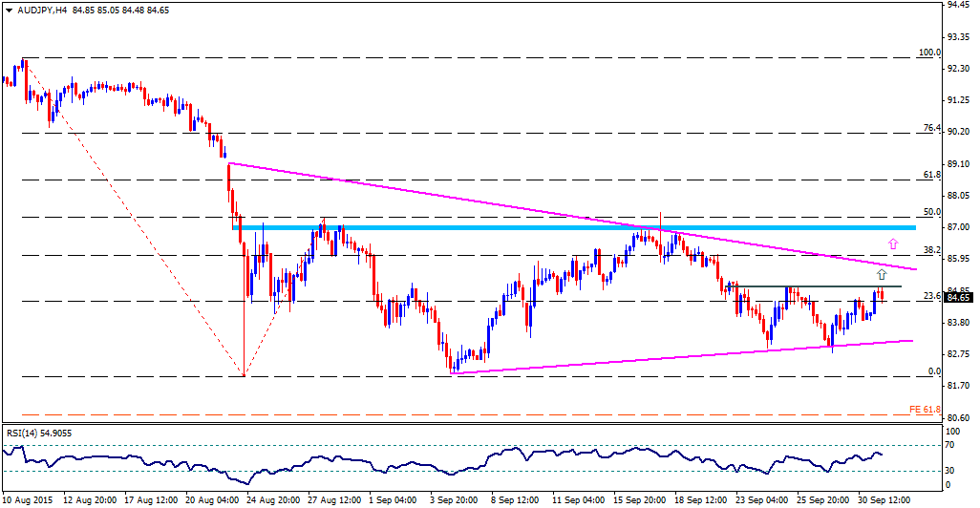
Task: Click the 94.45 price axis label
Action: coord(958,5)
